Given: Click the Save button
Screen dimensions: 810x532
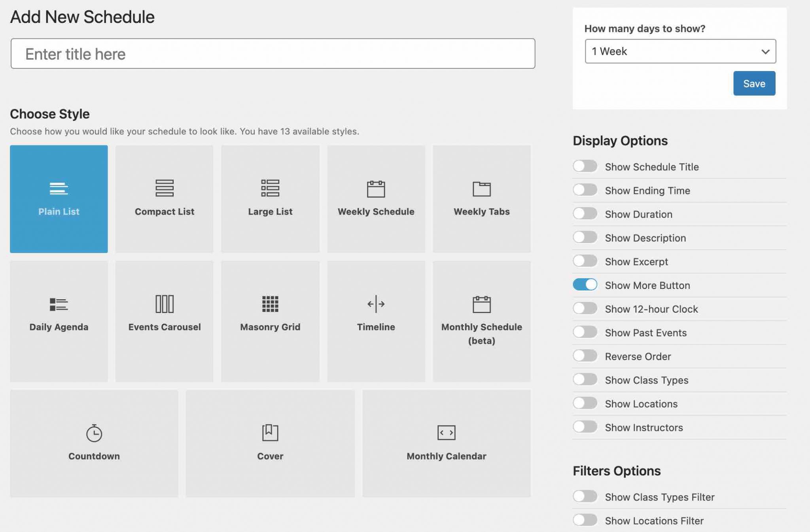Looking at the screenshot, I should pyautogui.click(x=754, y=83).
